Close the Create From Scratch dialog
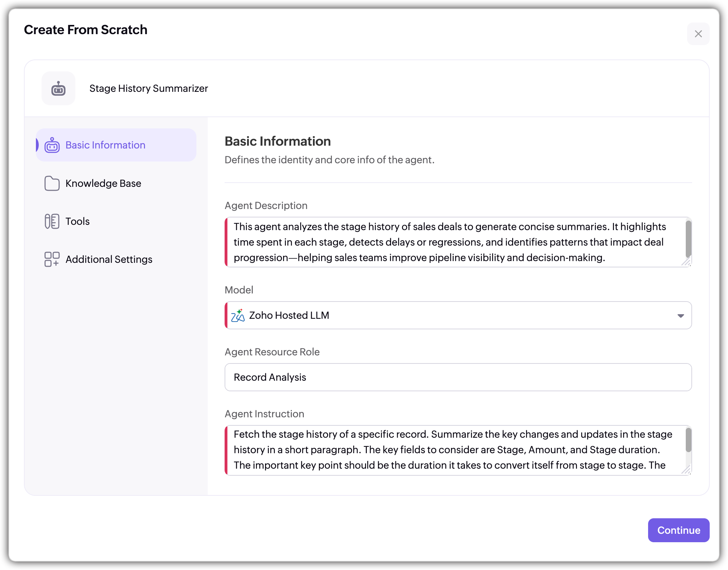 [698, 34]
